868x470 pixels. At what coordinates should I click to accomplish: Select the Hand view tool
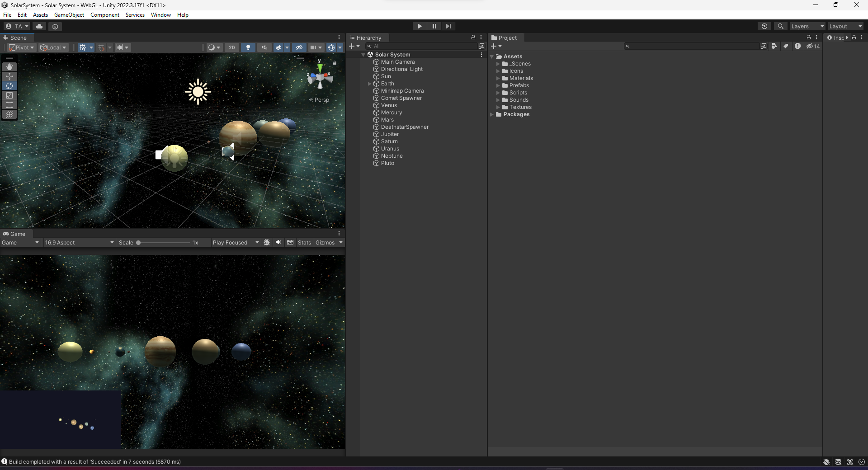point(9,67)
